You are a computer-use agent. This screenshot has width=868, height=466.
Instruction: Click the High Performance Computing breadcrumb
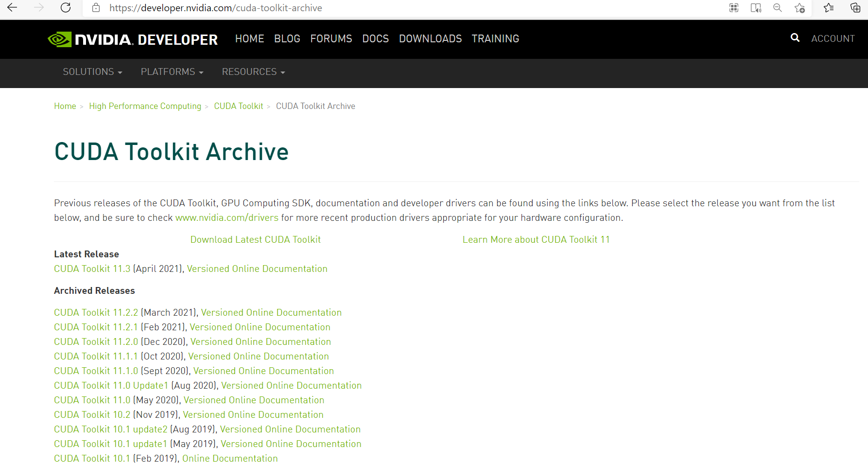point(145,106)
